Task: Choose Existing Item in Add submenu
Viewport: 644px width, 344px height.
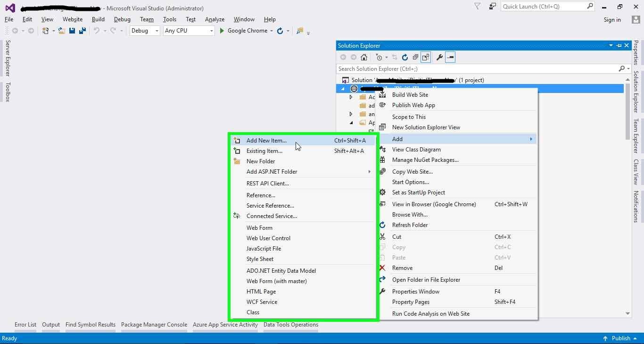Action: click(x=303, y=151)
